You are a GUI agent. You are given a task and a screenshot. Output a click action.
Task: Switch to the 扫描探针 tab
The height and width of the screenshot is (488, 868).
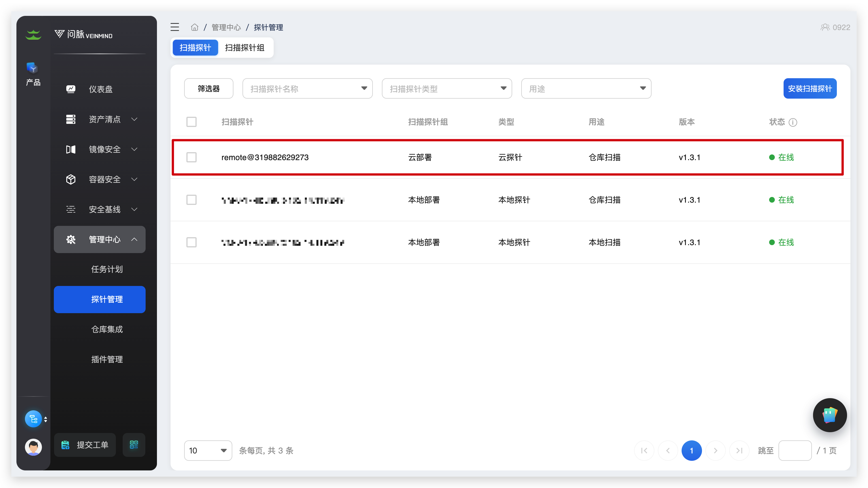tap(195, 48)
